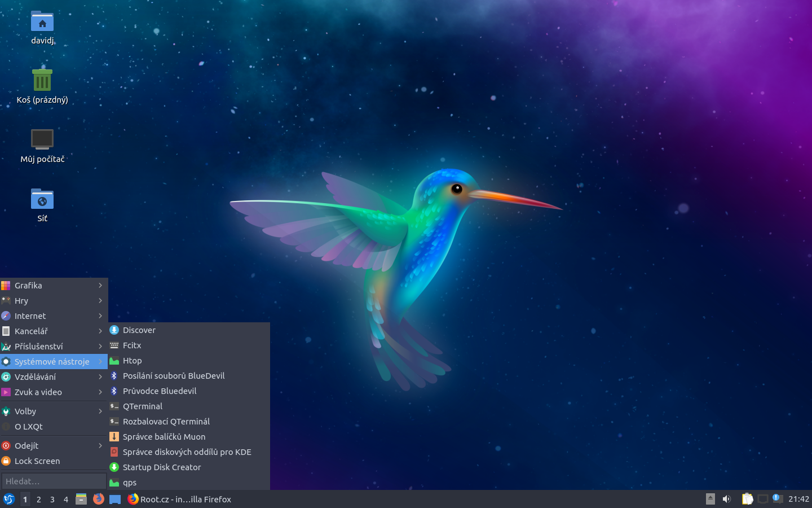812x508 pixels.
Task: Click the removable media eject tray icon
Action: pyautogui.click(x=709, y=499)
